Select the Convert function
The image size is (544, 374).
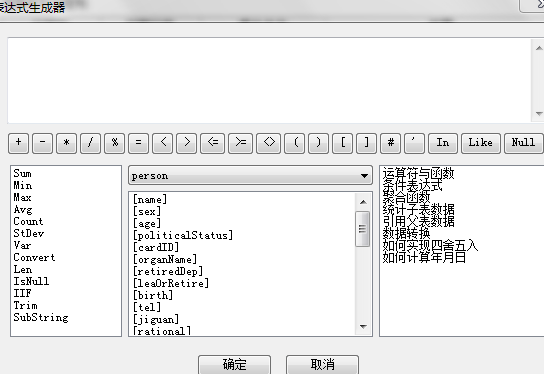coord(34,257)
